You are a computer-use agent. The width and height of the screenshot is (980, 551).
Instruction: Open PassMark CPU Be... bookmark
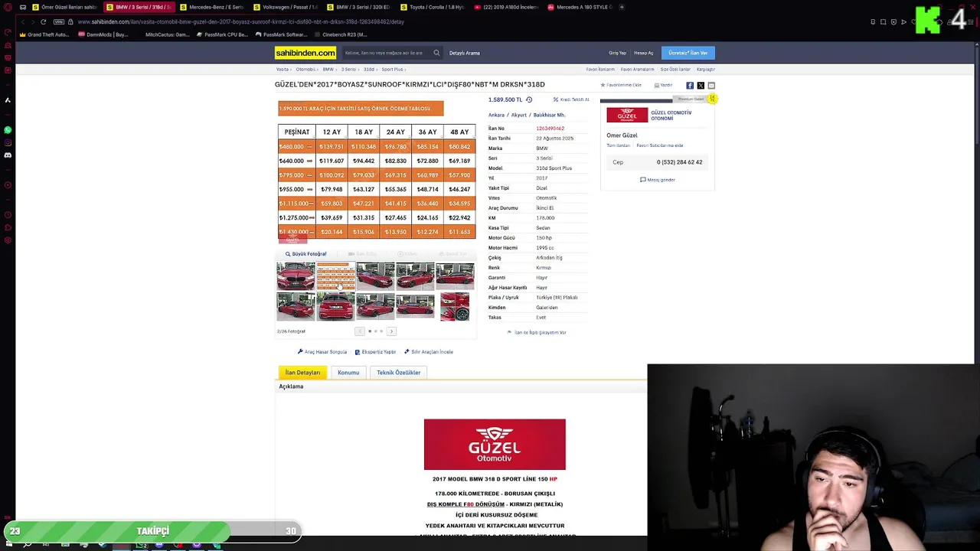(222, 34)
